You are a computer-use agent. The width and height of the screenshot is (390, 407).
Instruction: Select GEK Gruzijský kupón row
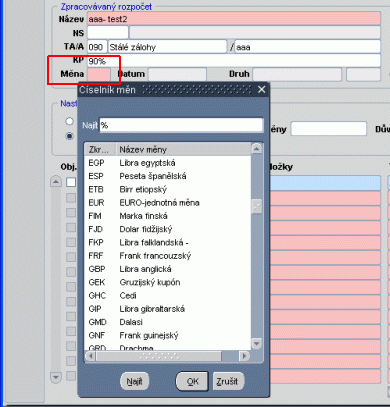[x=168, y=282]
